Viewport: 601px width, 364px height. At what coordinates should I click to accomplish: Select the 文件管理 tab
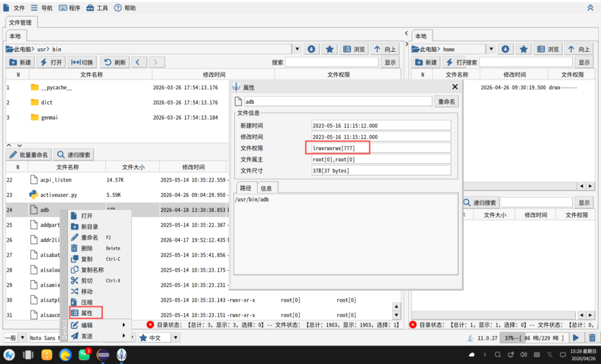click(21, 22)
